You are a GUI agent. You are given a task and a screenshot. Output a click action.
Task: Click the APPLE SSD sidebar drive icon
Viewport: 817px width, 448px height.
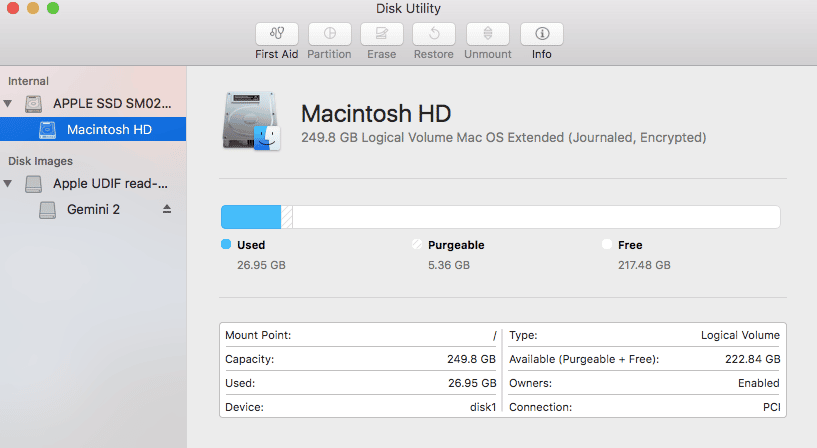point(33,104)
